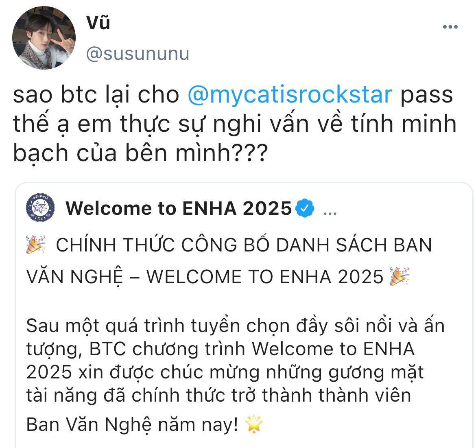Click the line VĂN NGHỆ – WELCOME TO ENHA 2025

point(205,277)
